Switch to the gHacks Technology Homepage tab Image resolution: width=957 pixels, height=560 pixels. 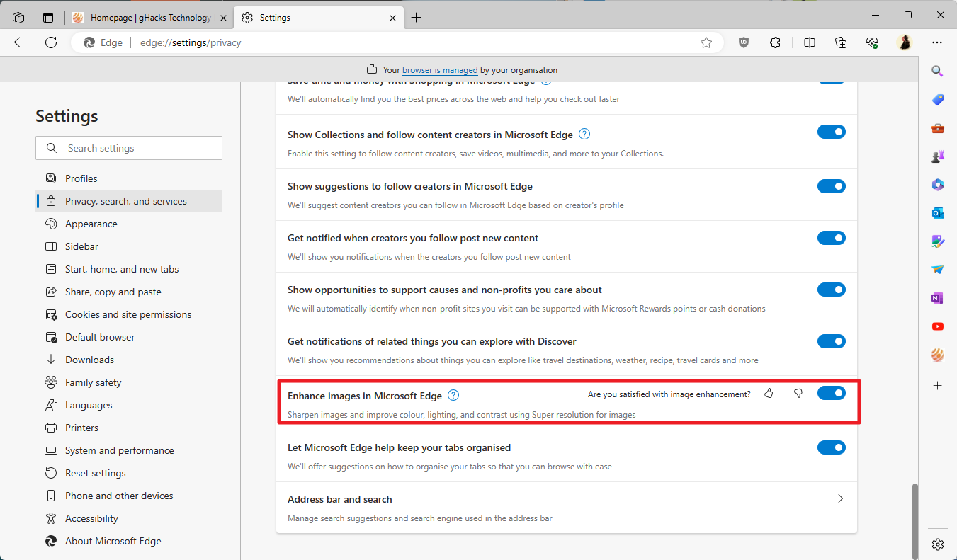tap(149, 18)
